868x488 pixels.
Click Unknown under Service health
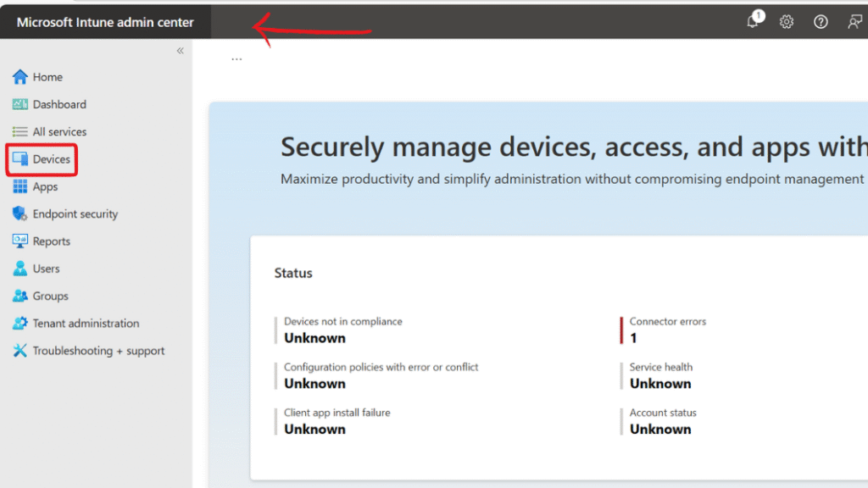(x=660, y=384)
